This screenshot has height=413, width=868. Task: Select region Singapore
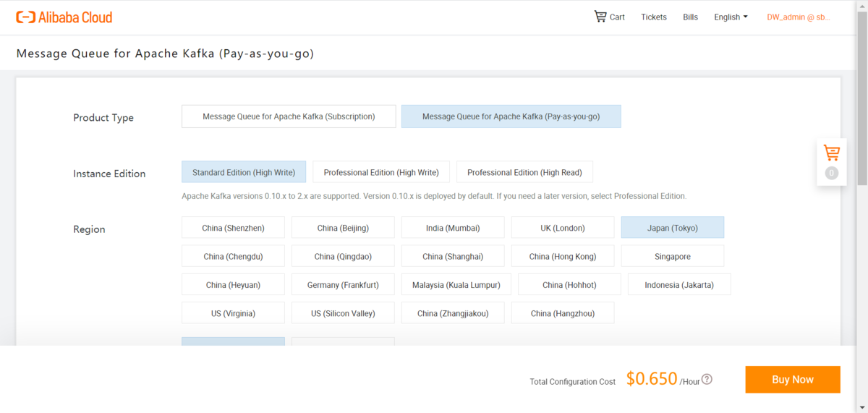673,256
